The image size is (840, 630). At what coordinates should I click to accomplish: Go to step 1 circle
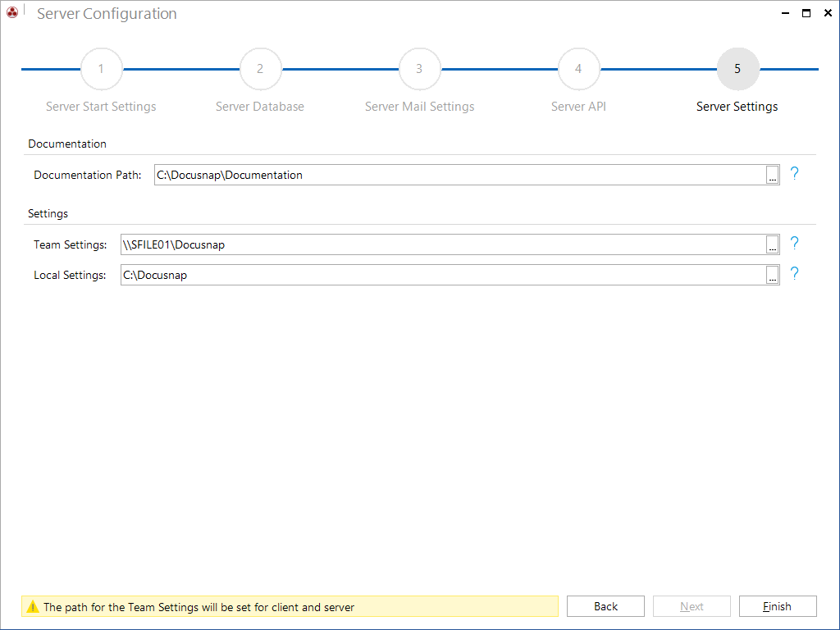click(x=101, y=69)
